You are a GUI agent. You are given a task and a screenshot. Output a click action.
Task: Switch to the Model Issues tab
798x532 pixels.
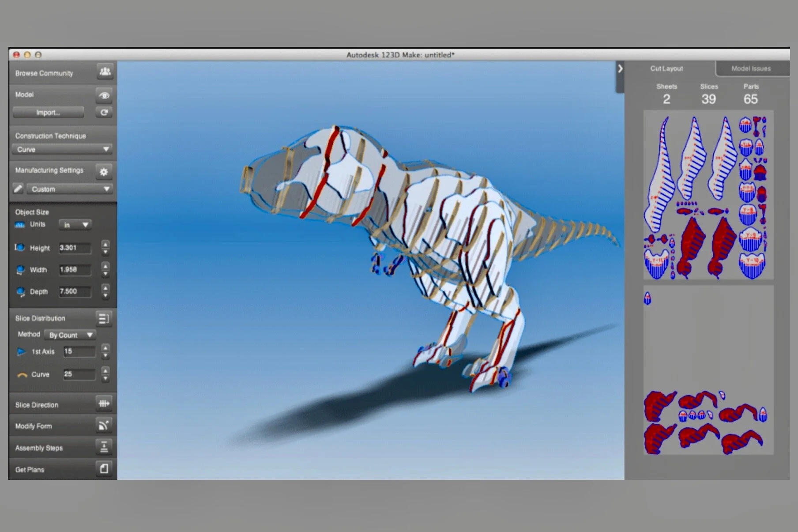750,68
